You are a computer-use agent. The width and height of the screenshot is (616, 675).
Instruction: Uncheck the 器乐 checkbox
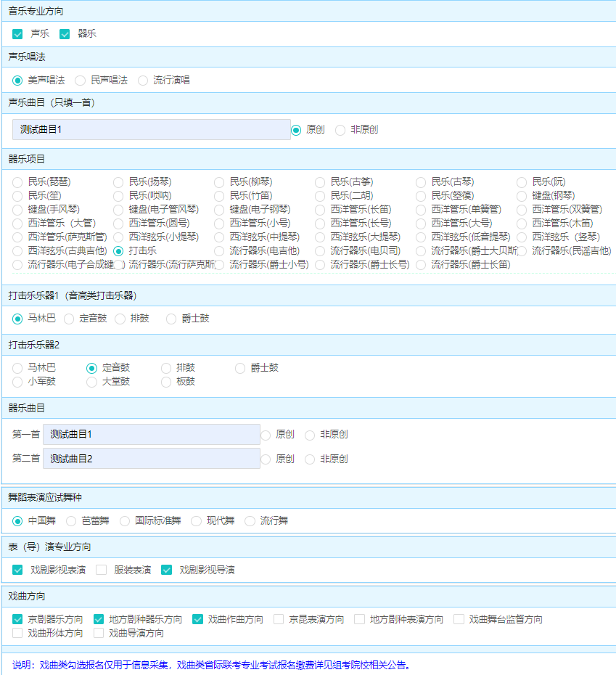click(65, 34)
